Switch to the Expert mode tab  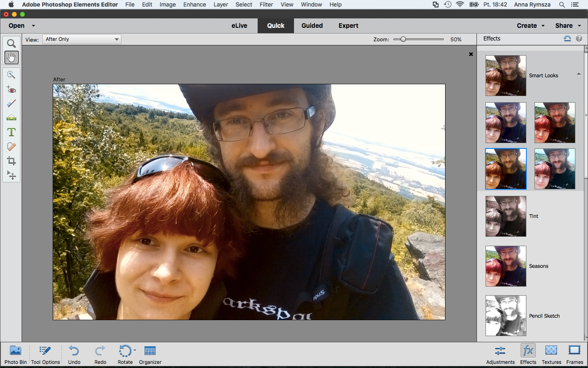348,25
